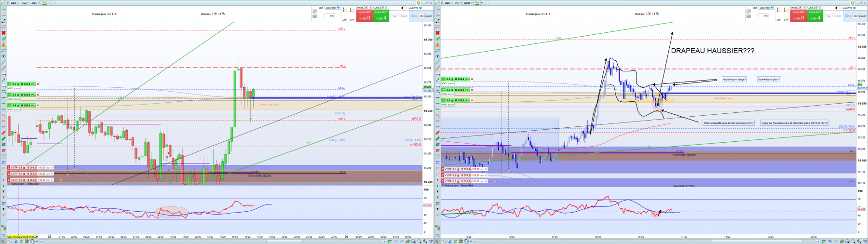868x244 pixels.
Task: Open the wrench settings icon, 2m order panel
Action: coord(748,11)
